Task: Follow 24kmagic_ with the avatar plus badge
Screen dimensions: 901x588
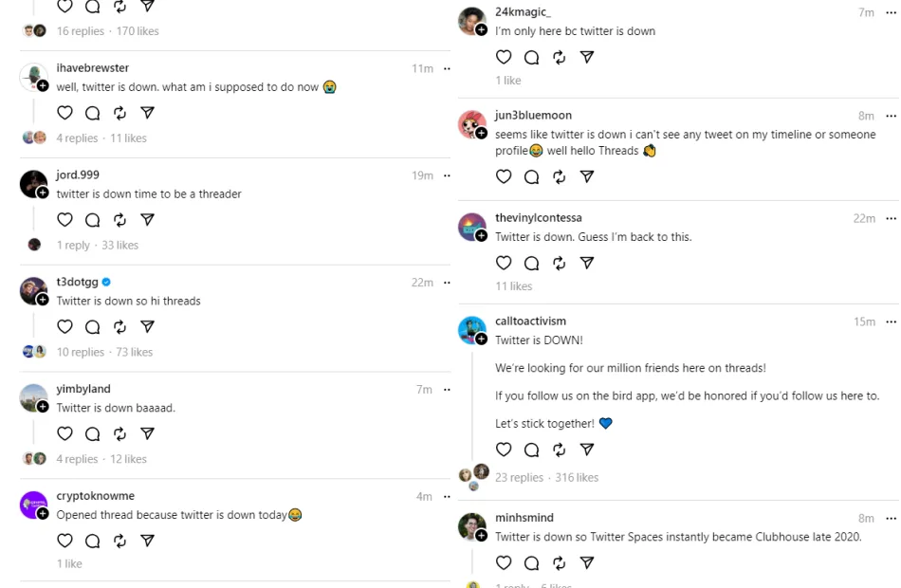Action: point(482,29)
